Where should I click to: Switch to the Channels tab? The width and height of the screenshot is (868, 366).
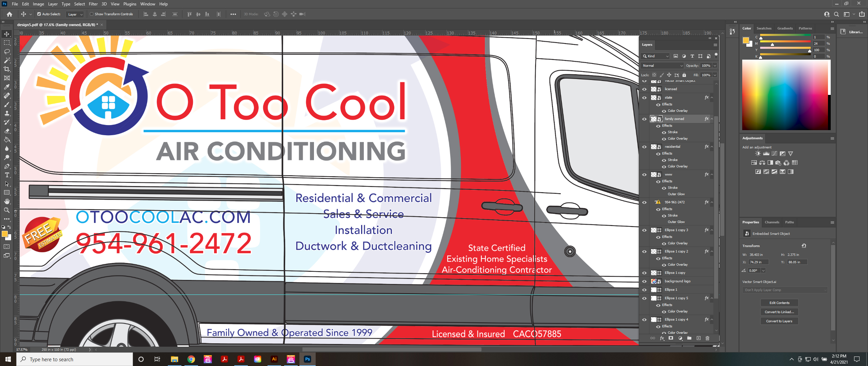[772, 222]
